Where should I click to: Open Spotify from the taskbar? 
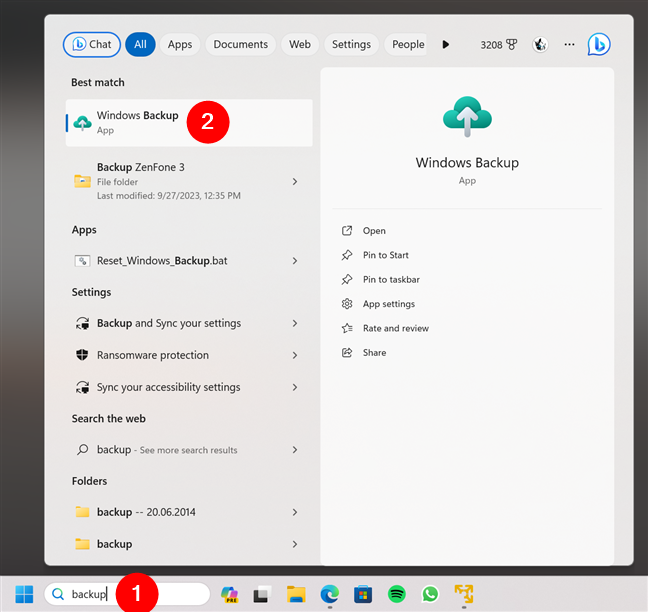397,594
